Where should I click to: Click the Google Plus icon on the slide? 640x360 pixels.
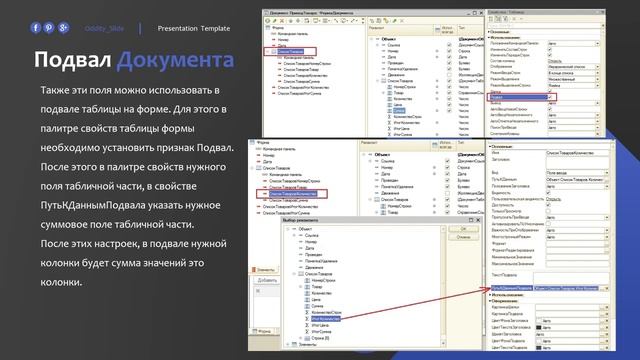63,28
